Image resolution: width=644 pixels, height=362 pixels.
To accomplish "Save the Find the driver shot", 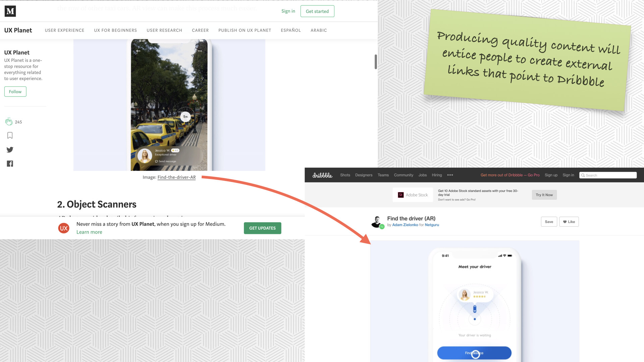I will [549, 222].
